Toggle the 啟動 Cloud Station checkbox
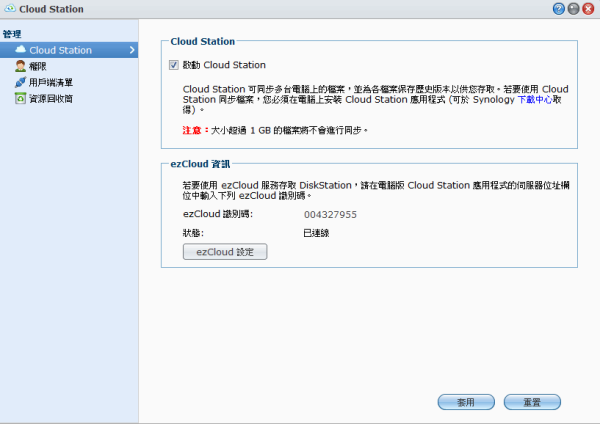The width and height of the screenshot is (600, 424). (175, 65)
